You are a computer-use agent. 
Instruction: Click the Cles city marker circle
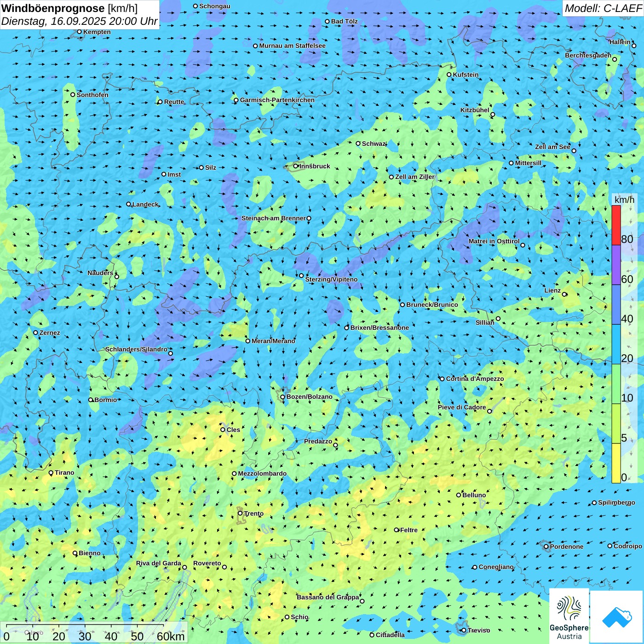(223, 430)
